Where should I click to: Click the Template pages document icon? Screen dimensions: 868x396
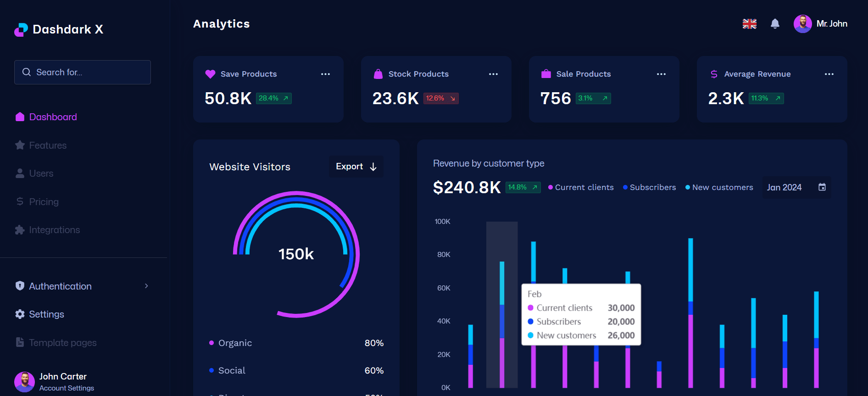click(20, 342)
